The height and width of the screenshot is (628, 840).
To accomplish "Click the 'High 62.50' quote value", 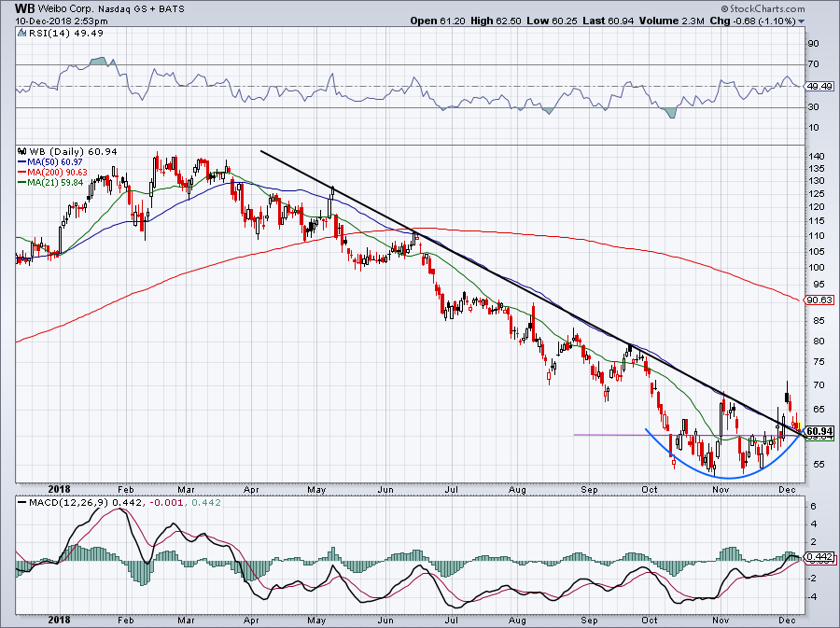I will click(x=496, y=21).
